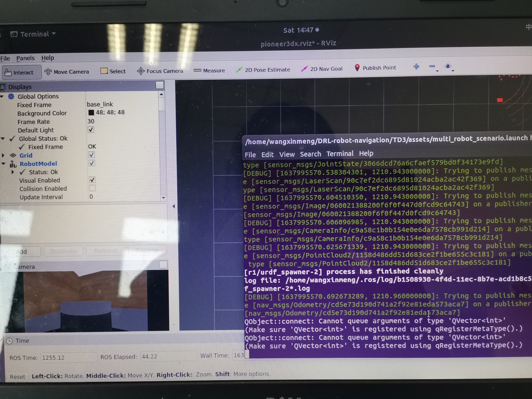
Task: Click the Displays panel scroll-down arrow
Action: click(163, 198)
